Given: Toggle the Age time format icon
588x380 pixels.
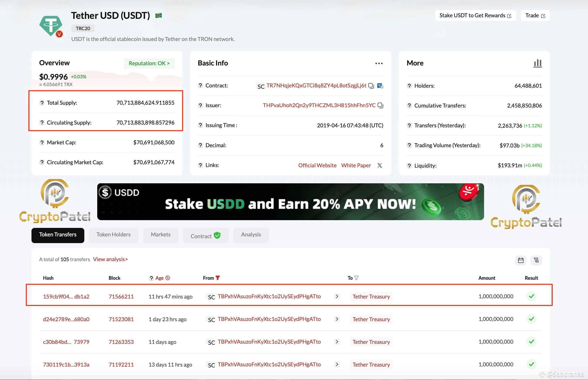Looking at the screenshot, I should point(168,278).
